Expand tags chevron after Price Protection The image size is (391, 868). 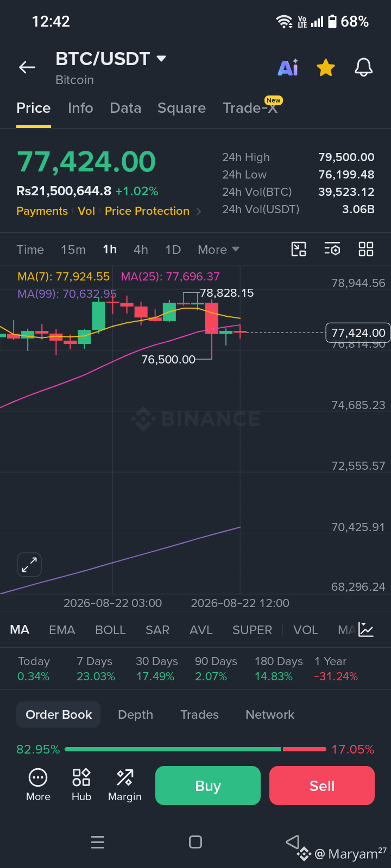[x=198, y=212]
